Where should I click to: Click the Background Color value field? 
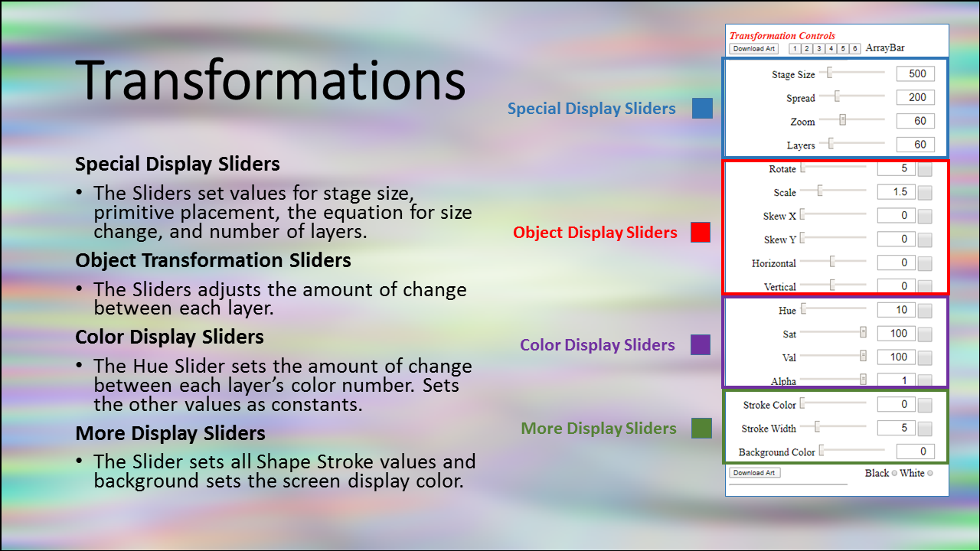point(916,452)
